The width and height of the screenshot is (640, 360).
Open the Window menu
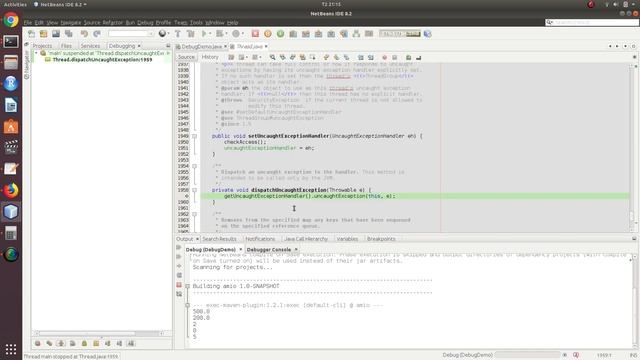[x=215, y=22]
